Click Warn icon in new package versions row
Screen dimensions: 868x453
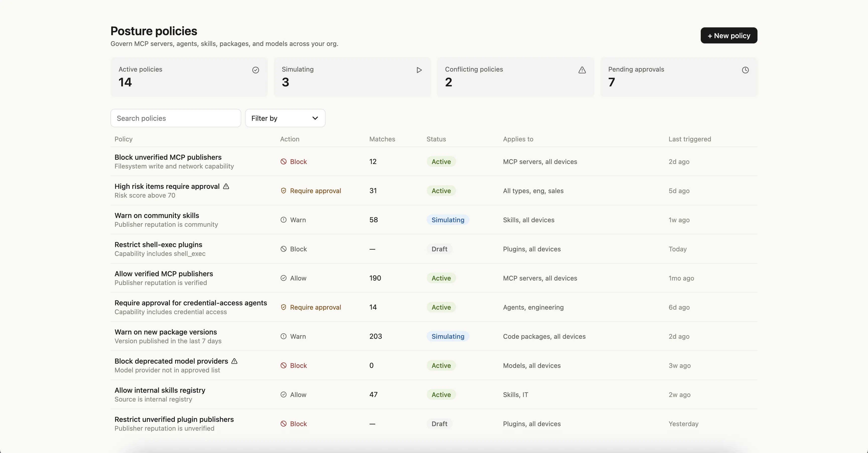coord(283,336)
